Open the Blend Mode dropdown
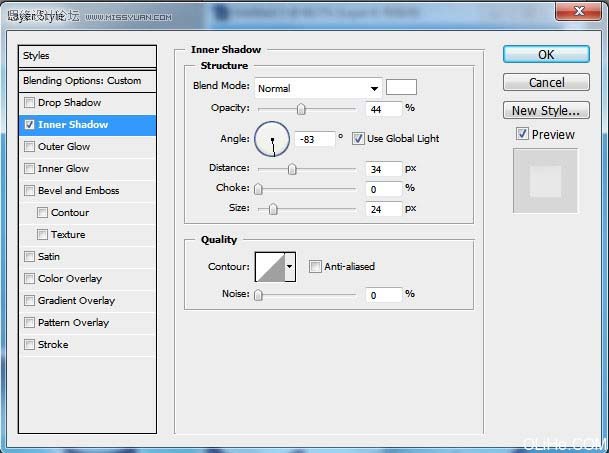 [x=318, y=88]
